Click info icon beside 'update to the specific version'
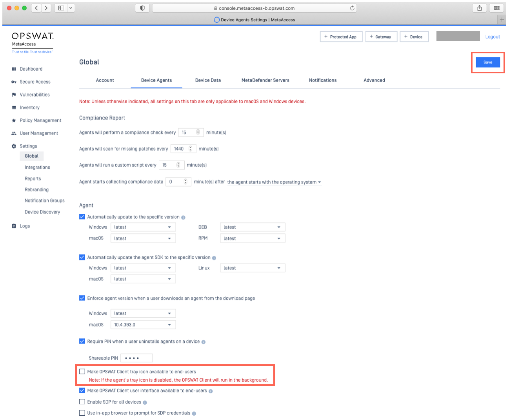The width and height of the screenshot is (509, 420). (183, 217)
